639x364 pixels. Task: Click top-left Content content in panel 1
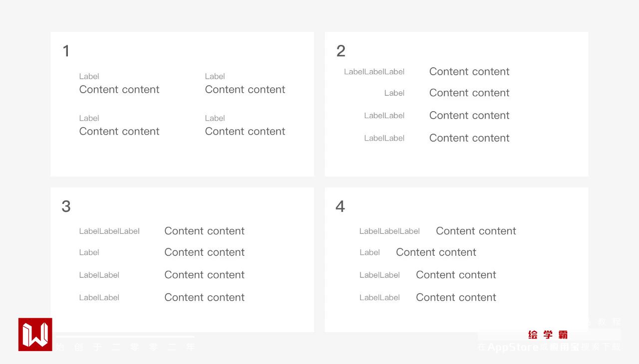pos(119,90)
